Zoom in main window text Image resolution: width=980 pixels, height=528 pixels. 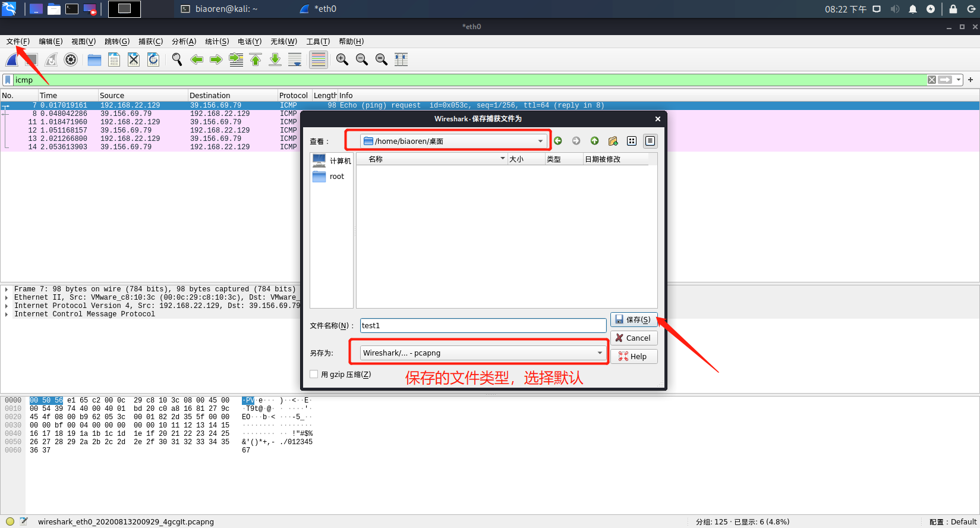342,59
